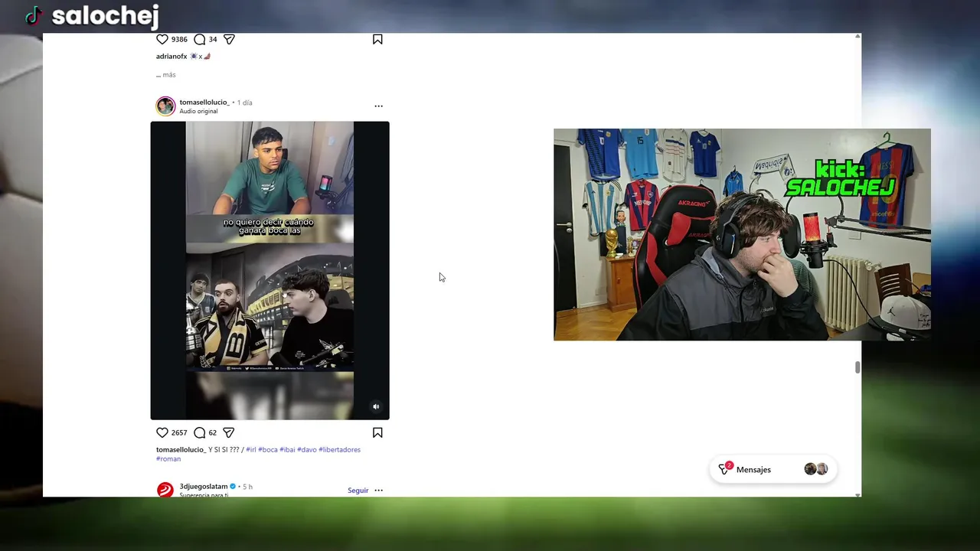Screen dimensions: 980x551
Task: Bookmark the adrianofx post
Action: click(377, 39)
